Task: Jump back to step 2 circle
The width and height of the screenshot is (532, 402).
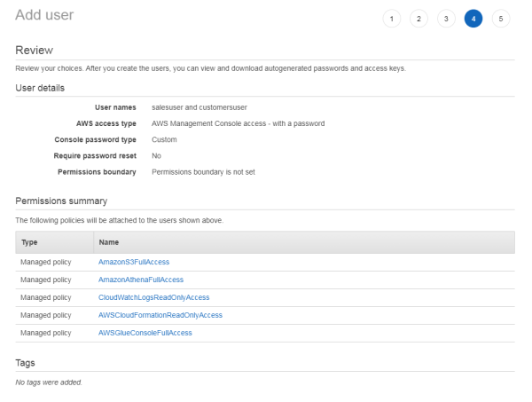Action: click(x=419, y=19)
